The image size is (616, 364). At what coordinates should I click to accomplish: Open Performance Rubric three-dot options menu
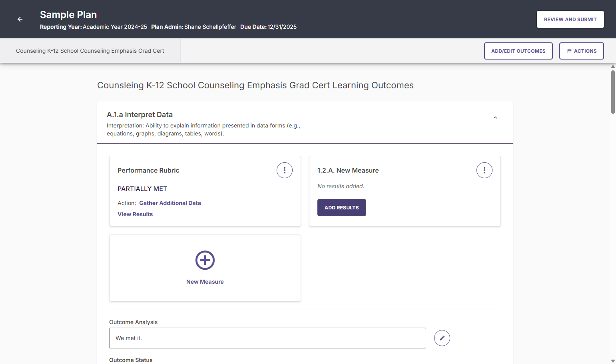[x=285, y=170]
